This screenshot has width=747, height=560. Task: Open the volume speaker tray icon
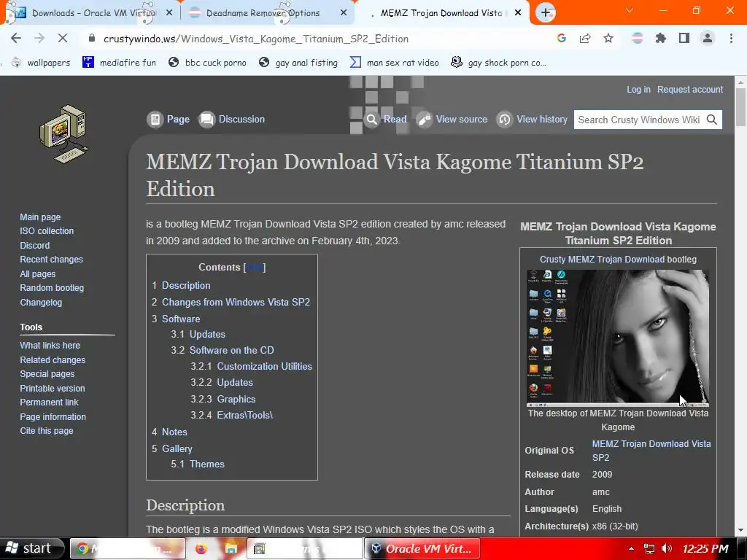(x=667, y=548)
